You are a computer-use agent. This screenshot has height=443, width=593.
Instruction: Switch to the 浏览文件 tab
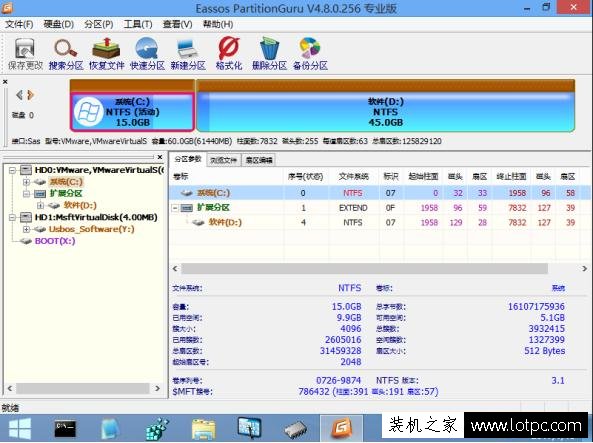[x=224, y=160]
